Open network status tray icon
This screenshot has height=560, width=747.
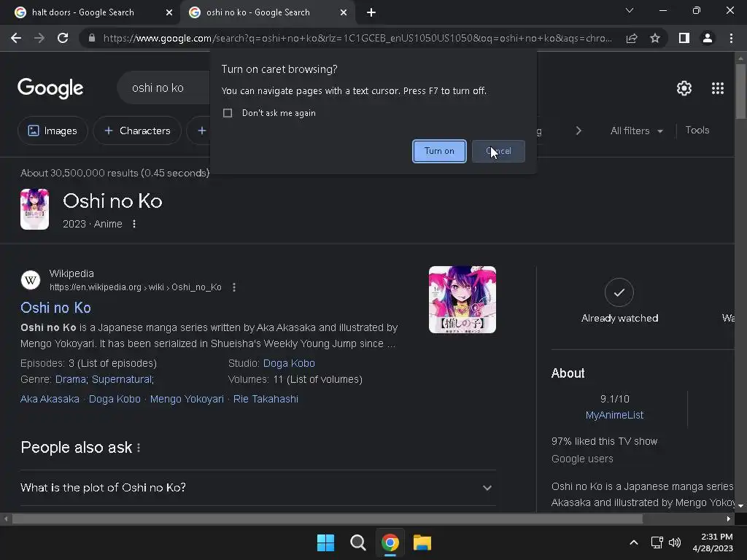click(x=657, y=542)
